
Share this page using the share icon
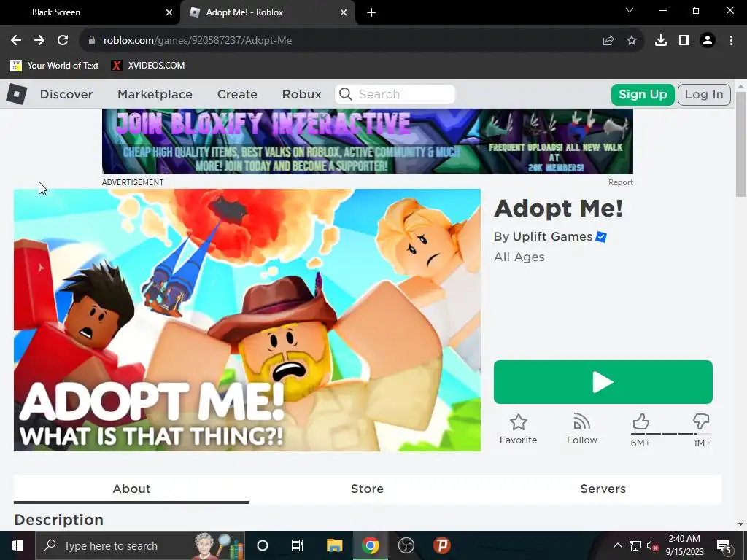pos(608,41)
